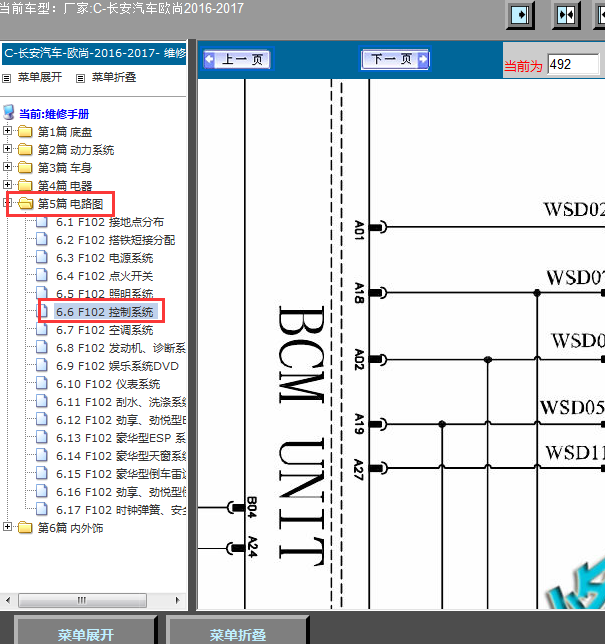The width and height of the screenshot is (605, 644).
Task: Open 6.14 F102 豪华型天窗系 page
Action: 121,456
